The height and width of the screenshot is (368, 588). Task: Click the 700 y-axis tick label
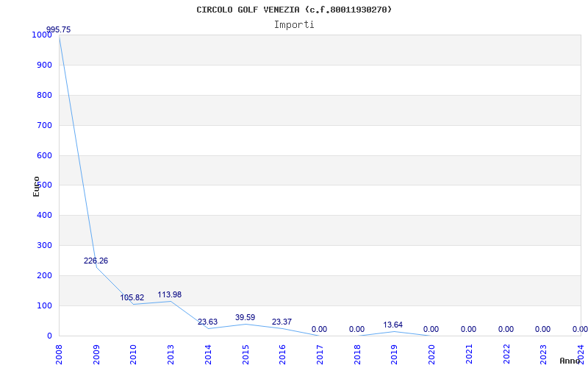[44, 125]
